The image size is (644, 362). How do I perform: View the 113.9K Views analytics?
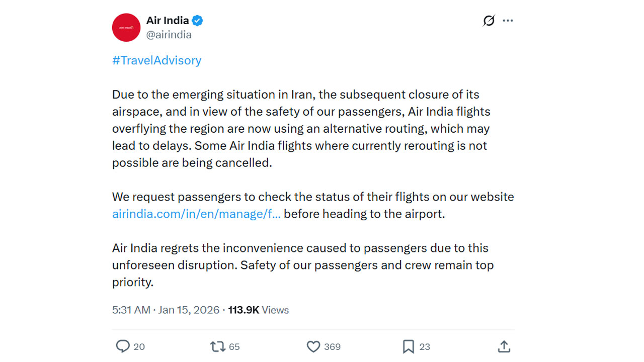[x=259, y=310]
